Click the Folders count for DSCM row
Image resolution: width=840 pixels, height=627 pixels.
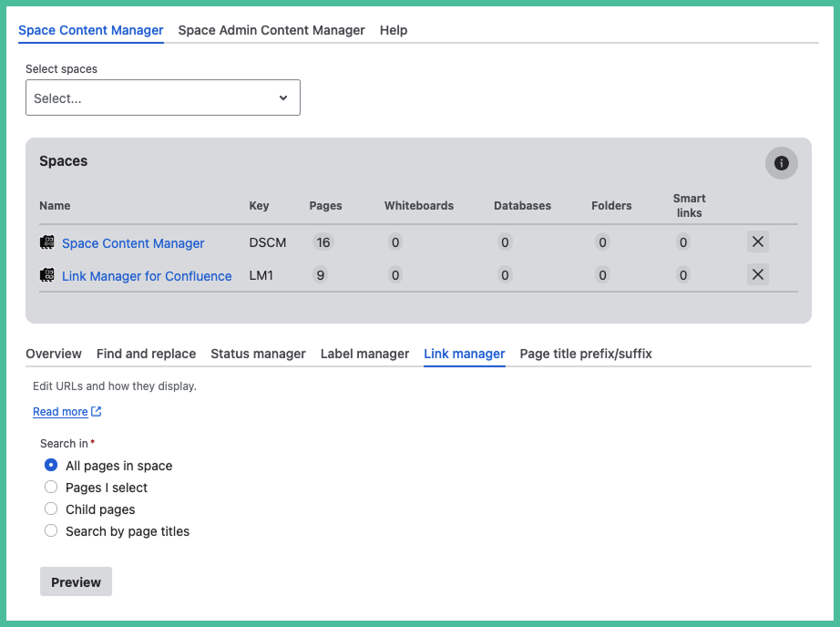pos(603,242)
